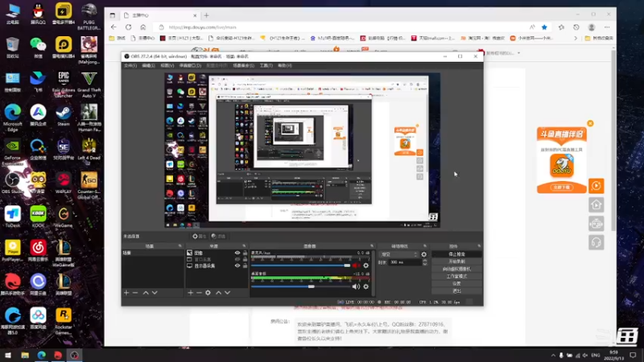Image resolution: width=644 pixels, height=362 pixels.
Task: Open WeChat desktop icon
Action: pyautogui.click(x=38, y=47)
